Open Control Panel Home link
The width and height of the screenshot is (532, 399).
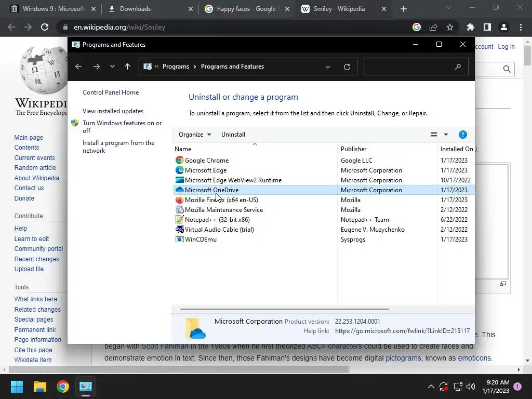(x=111, y=92)
